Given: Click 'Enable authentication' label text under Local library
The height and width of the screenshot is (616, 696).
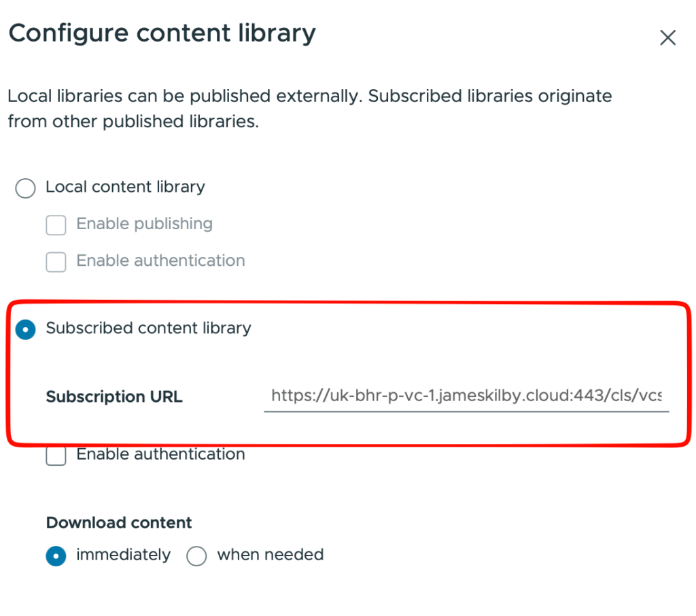Looking at the screenshot, I should click(160, 260).
